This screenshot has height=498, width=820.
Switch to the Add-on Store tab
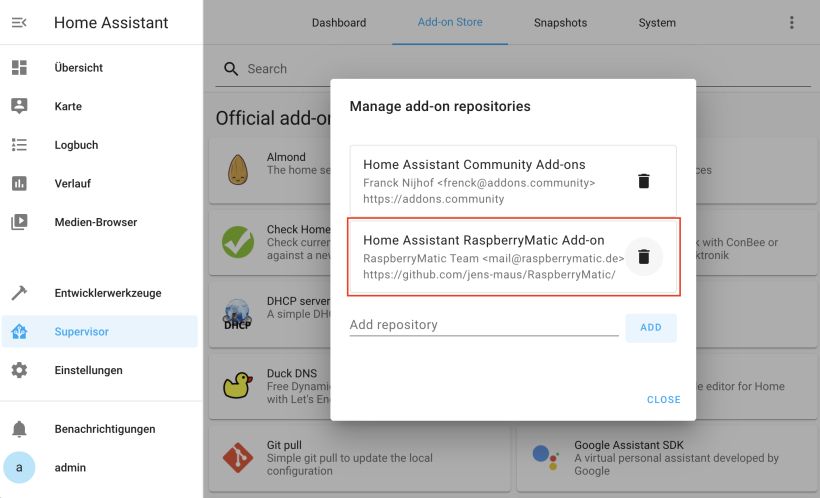pos(450,22)
